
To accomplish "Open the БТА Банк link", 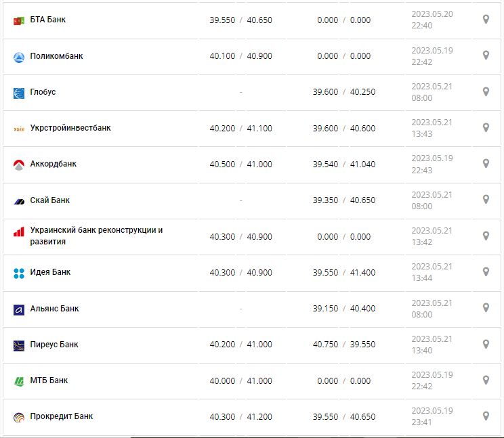I will pyautogui.click(x=48, y=20).
